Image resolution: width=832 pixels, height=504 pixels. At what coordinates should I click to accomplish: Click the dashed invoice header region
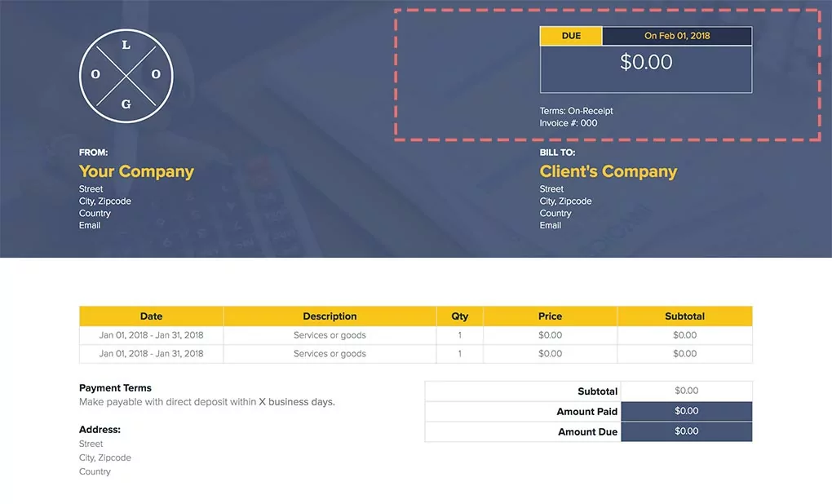[608, 73]
